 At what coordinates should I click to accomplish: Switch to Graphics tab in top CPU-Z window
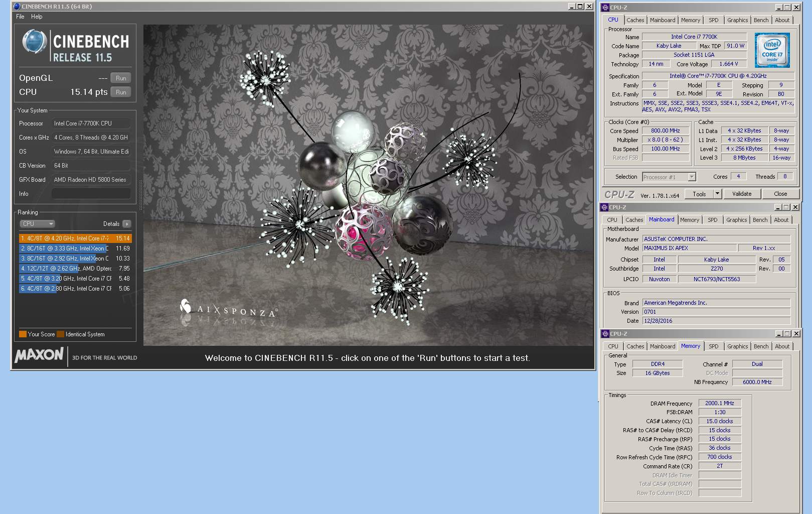(x=738, y=20)
